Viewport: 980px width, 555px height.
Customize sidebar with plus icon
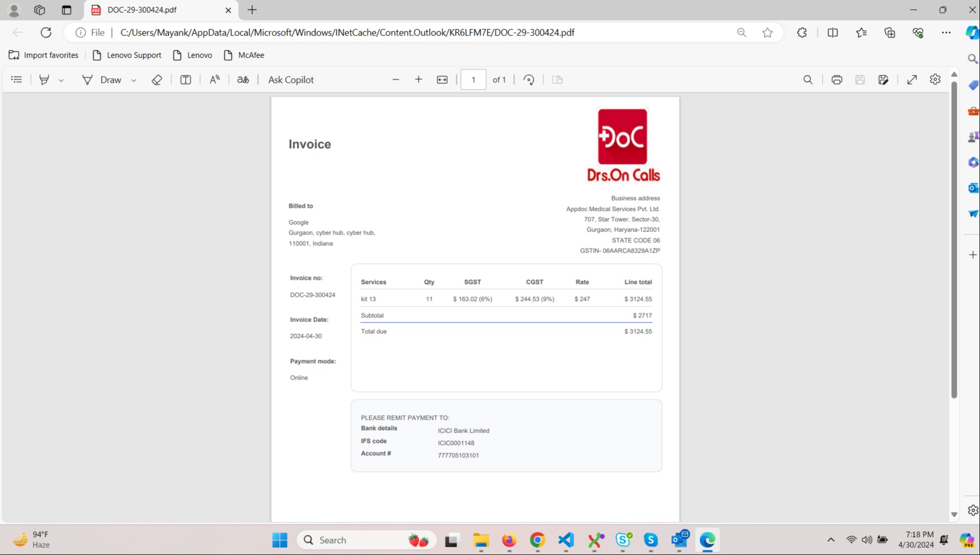[x=973, y=255]
